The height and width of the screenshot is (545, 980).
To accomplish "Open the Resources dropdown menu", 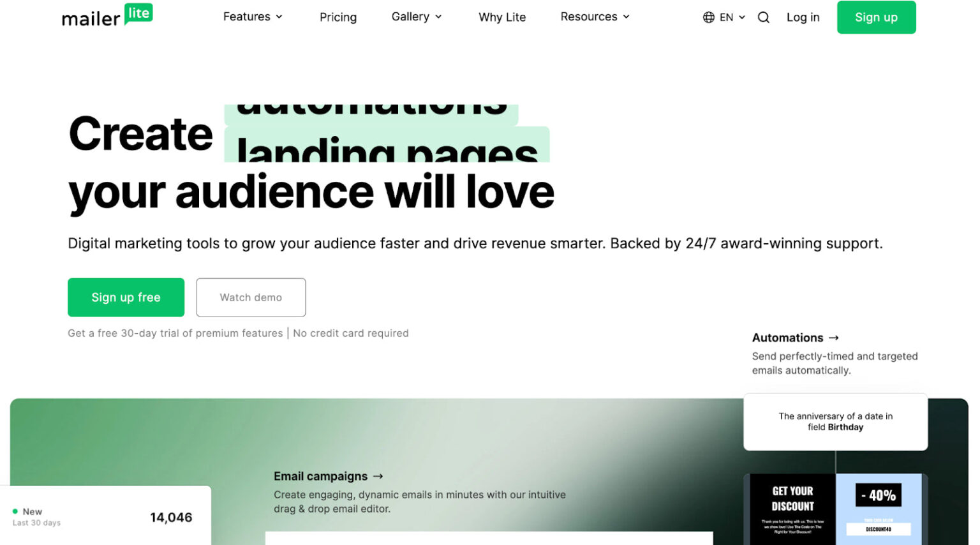I will (595, 17).
